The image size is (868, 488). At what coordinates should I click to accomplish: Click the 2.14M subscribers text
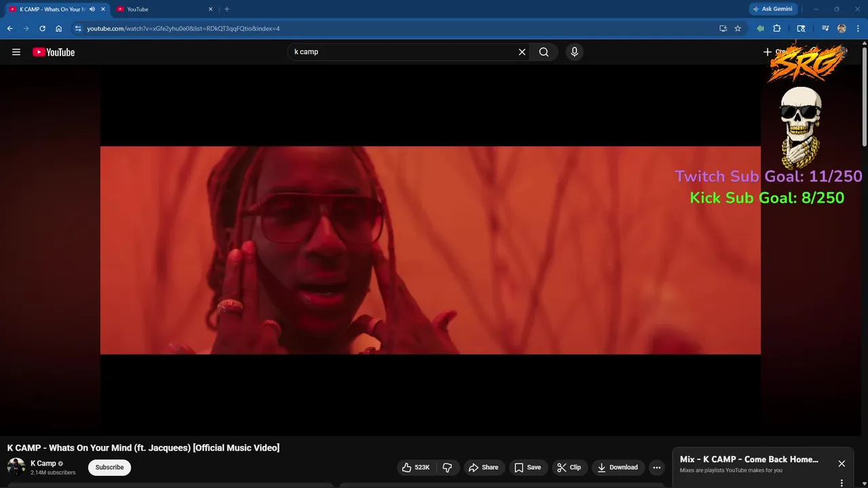(x=53, y=472)
